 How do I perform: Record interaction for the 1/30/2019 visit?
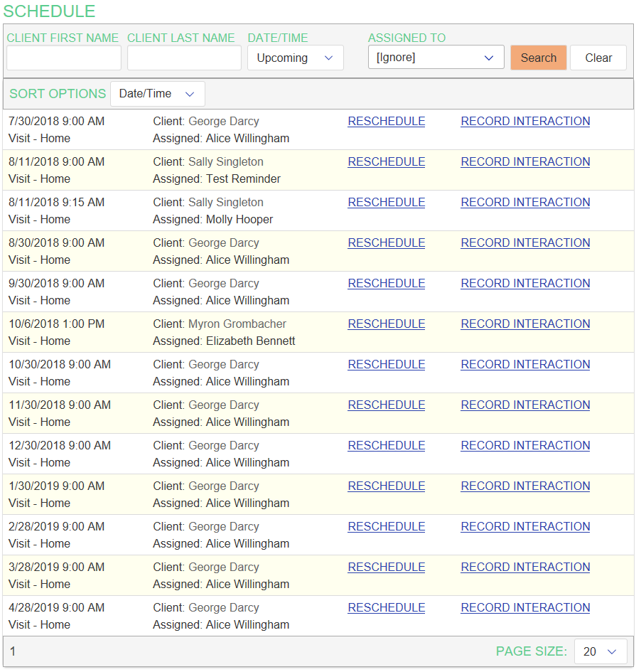click(525, 486)
